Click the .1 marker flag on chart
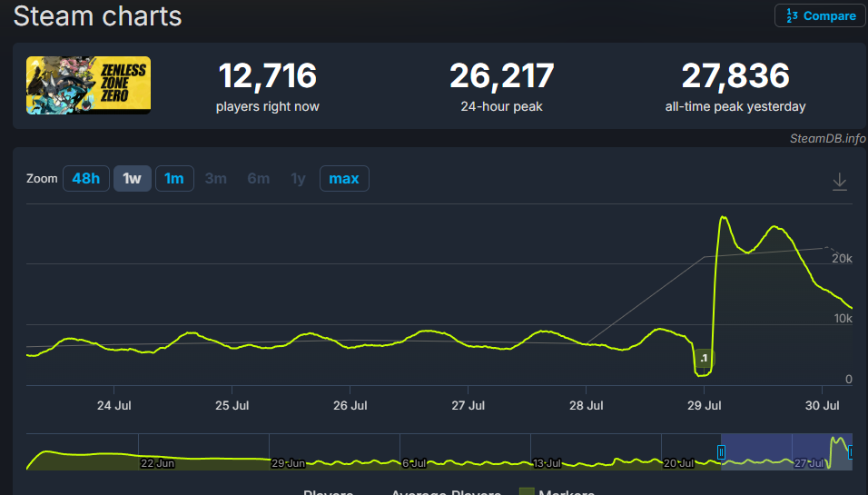Screen dimensions: 868x495 coord(705,358)
